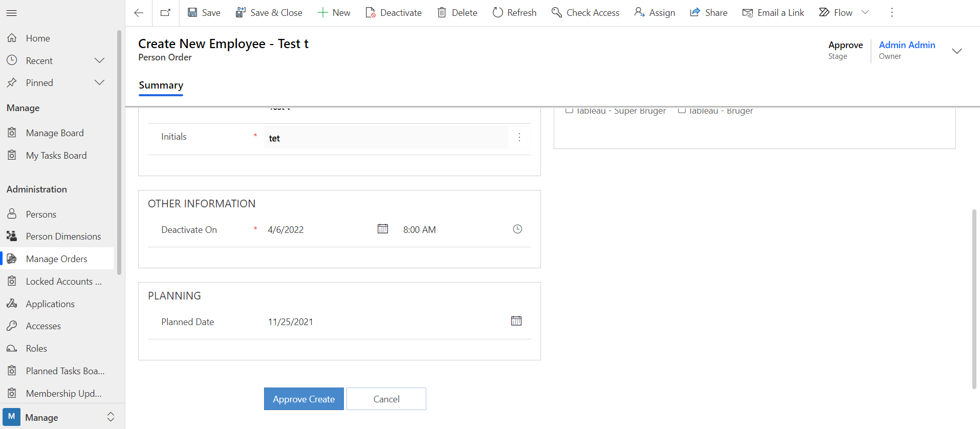
Task: Open record in new window icon
Action: point(165,13)
